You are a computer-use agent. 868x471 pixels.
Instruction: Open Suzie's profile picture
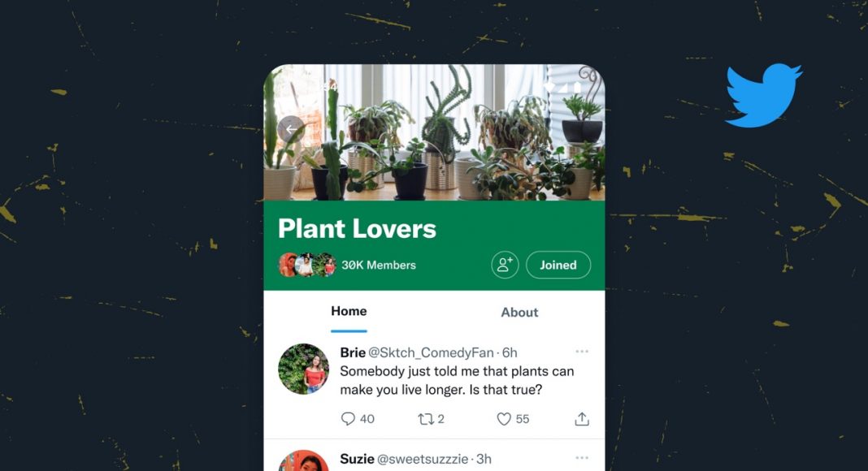coord(303,460)
